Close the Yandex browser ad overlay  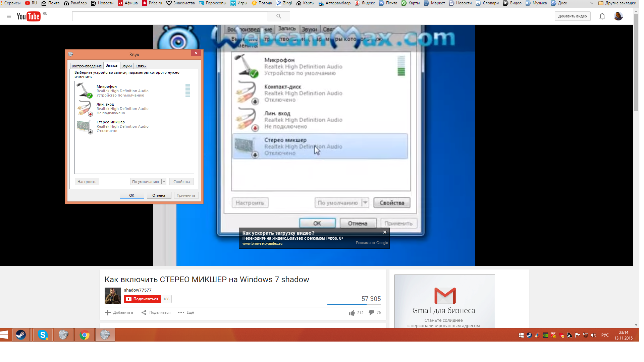coord(385,232)
